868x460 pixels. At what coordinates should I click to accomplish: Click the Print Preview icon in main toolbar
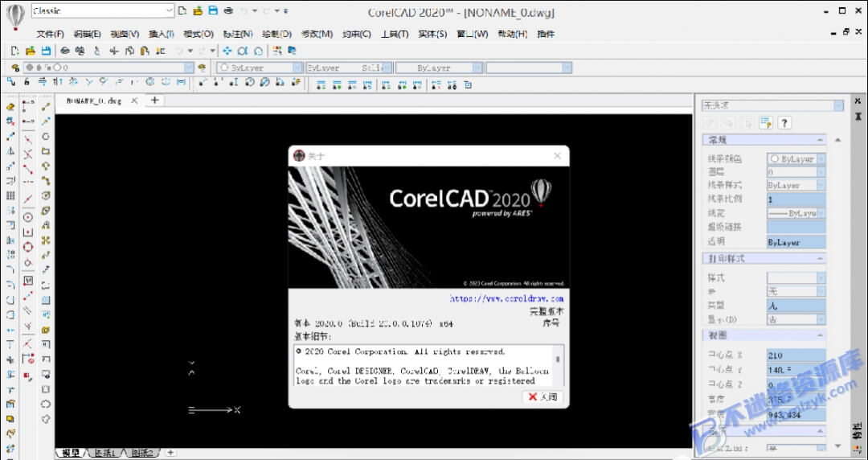pyautogui.click(x=80, y=51)
